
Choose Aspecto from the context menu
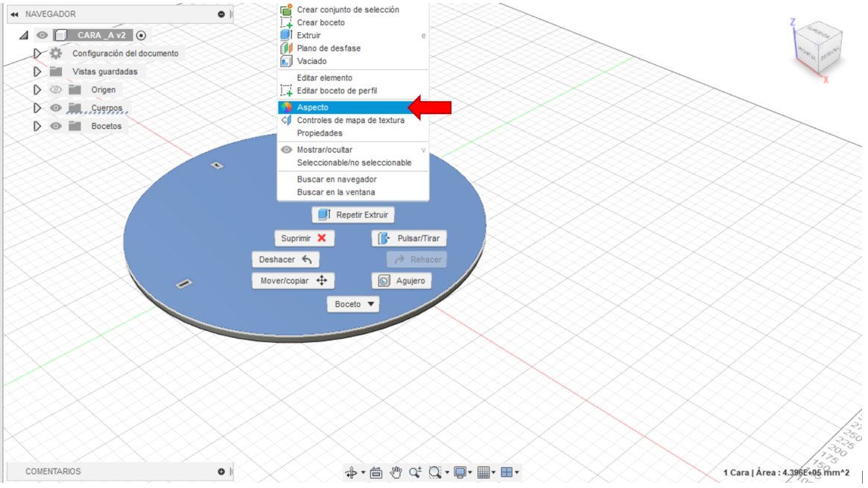pos(352,107)
